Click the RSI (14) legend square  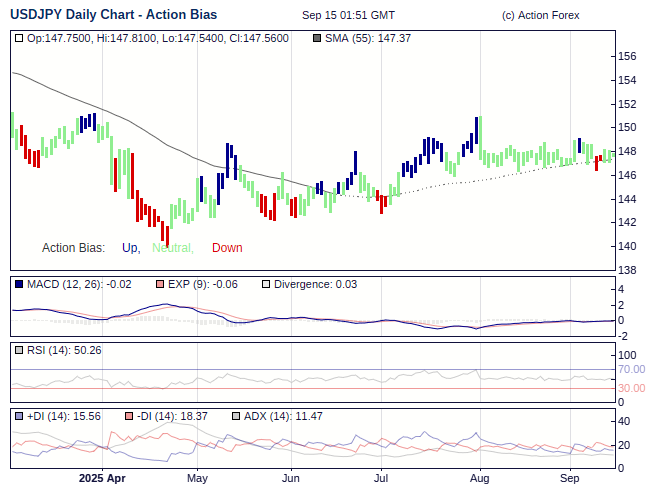tap(19, 350)
